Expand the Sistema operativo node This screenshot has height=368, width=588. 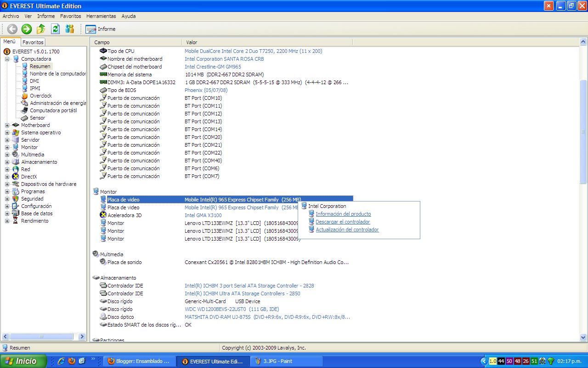coord(7,132)
